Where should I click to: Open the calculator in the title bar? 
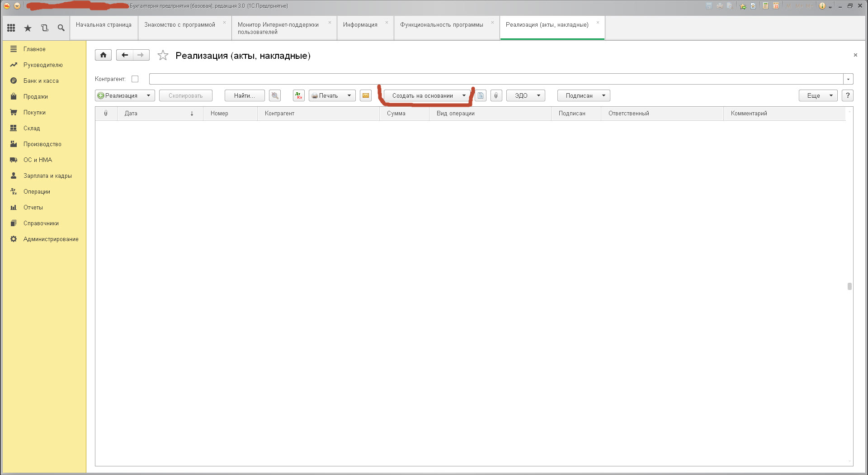click(765, 6)
